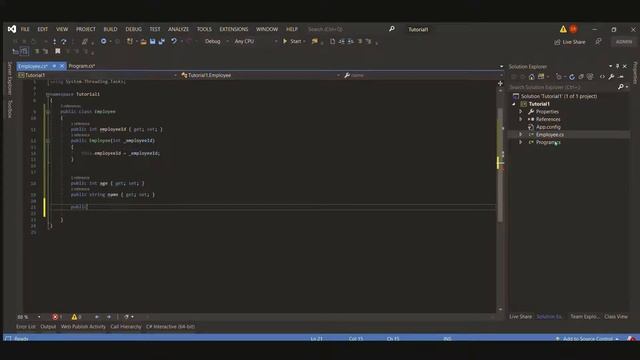Open the ANALYZE menu
The image size is (640, 360).
click(x=178, y=29)
